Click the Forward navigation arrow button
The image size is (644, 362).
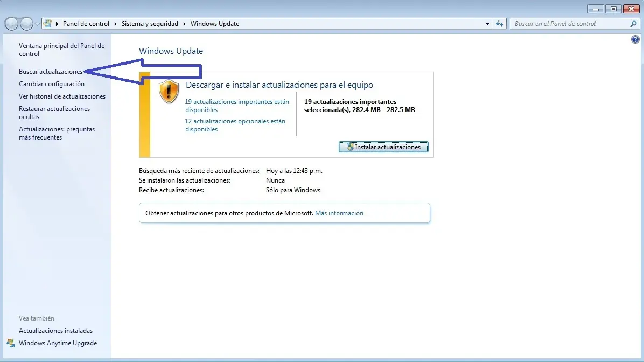[x=26, y=24]
